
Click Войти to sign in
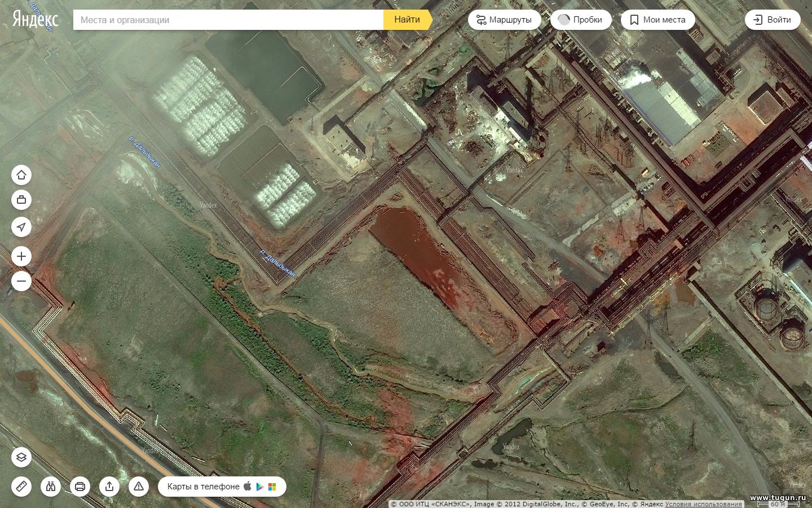point(773,20)
